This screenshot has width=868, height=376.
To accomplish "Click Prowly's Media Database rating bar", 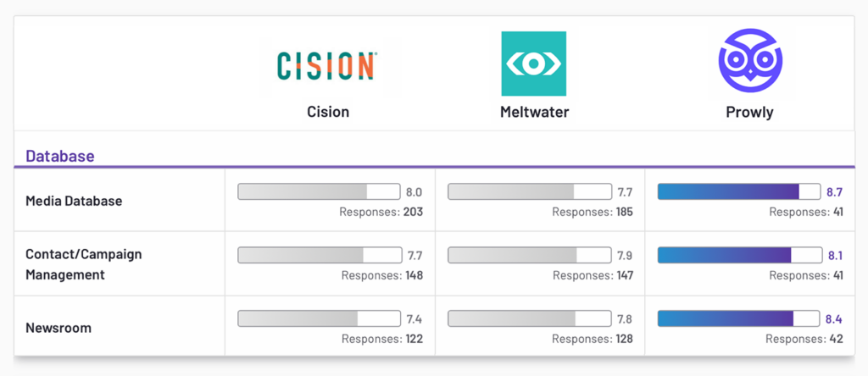I will 739,192.
